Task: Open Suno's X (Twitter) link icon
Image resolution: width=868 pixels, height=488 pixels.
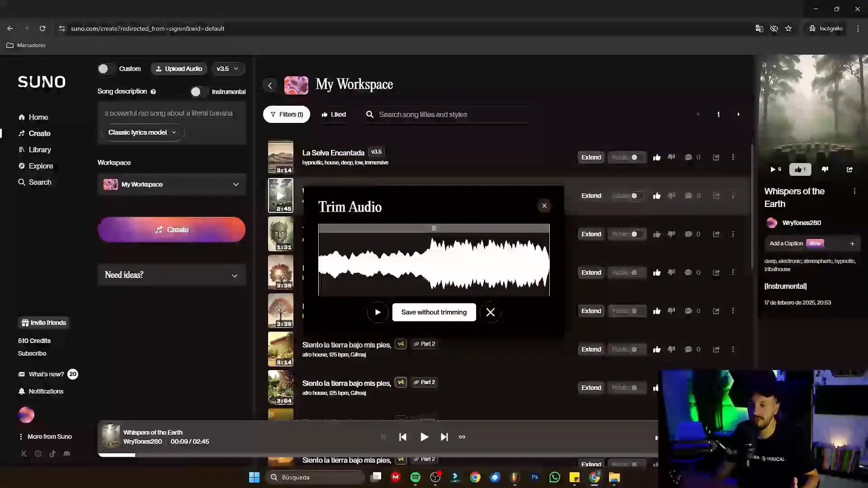Action: point(24,454)
